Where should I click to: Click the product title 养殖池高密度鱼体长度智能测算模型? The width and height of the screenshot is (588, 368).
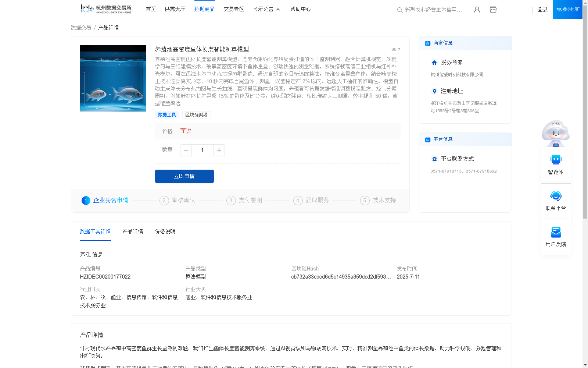coord(202,49)
